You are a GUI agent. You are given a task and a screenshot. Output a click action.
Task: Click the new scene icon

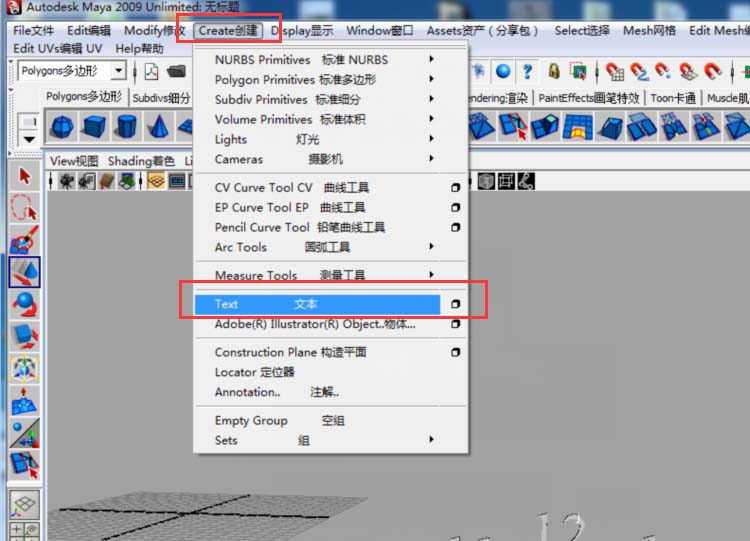pos(152,72)
